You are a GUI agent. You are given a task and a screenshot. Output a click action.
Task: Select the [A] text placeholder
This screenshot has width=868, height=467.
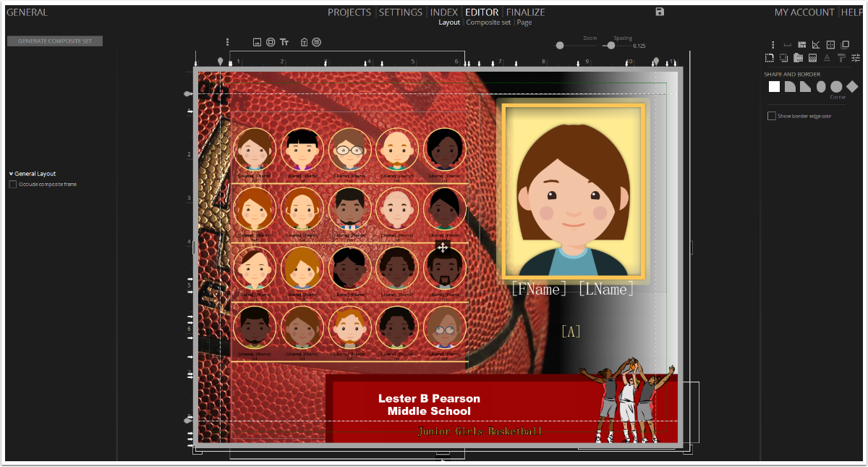point(571,332)
